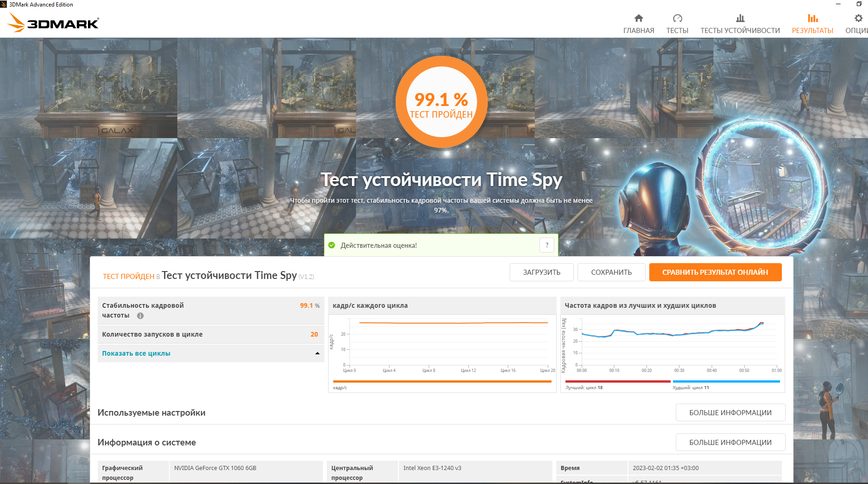This screenshot has width=868, height=484.
Task: Click the Тест устойчивости Time Spy banner title
Action: (x=441, y=180)
